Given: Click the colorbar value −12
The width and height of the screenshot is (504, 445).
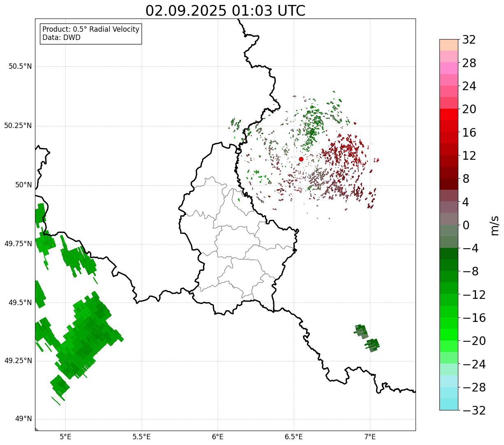Looking at the screenshot, I should (474, 295).
